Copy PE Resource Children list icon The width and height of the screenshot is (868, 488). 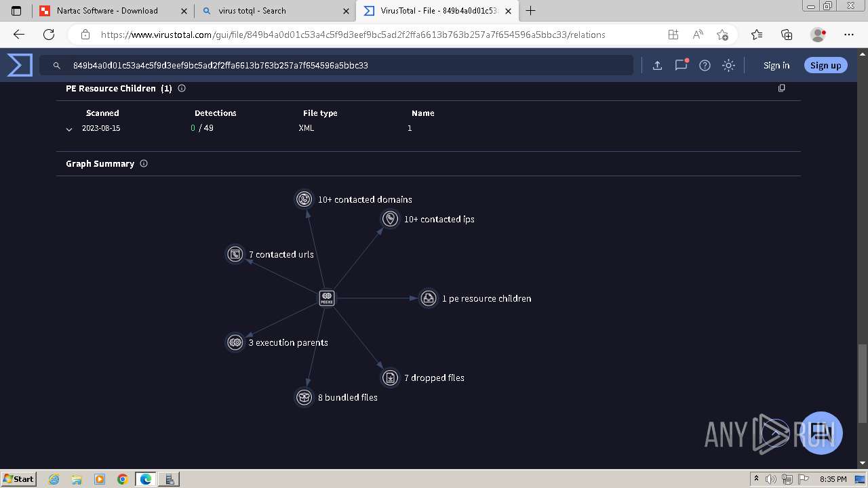tap(782, 88)
